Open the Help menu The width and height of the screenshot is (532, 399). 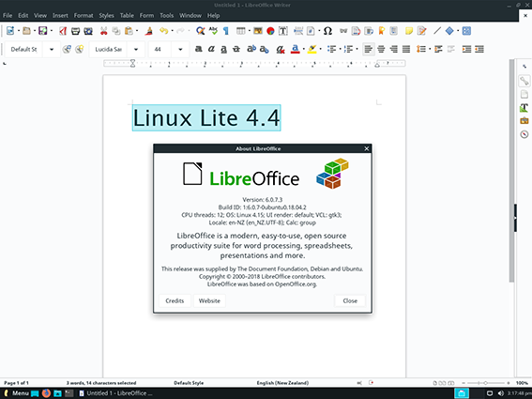point(213,15)
